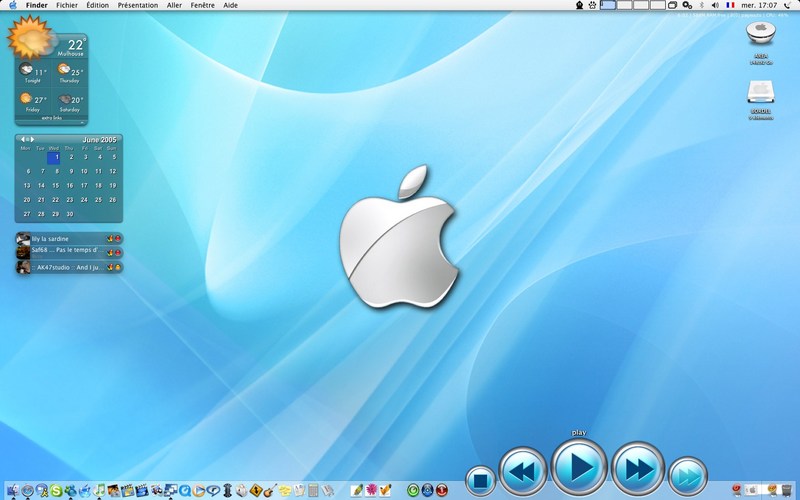This screenshot has width=800, height=500.
Task: Select June 30 in the calendar
Action: click(70, 214)
